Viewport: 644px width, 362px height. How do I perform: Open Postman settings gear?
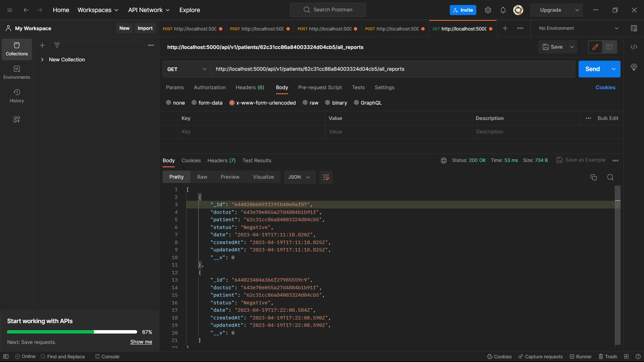(488, 10)
